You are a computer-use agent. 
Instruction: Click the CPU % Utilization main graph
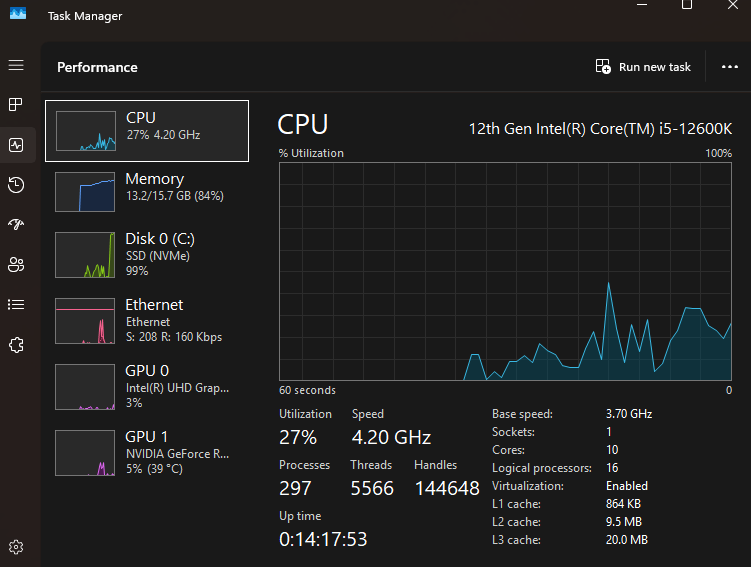tap(505, 272)
